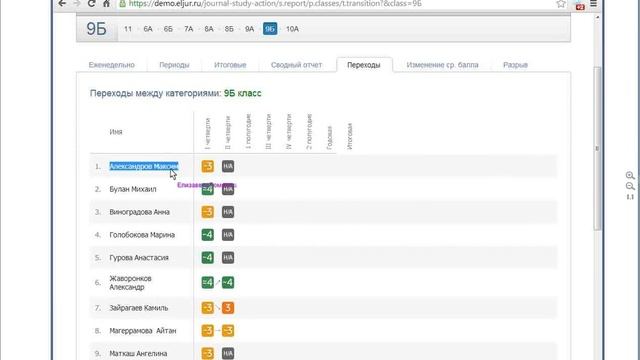This screenshot has width=640, height=360.
Task: Reload the page with refresh icon
Action: click(91, 4)
